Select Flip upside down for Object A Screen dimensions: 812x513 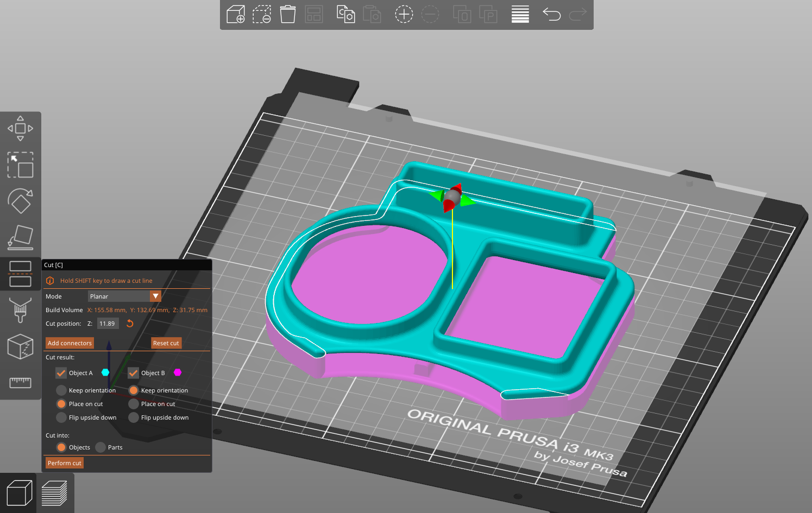61,417
